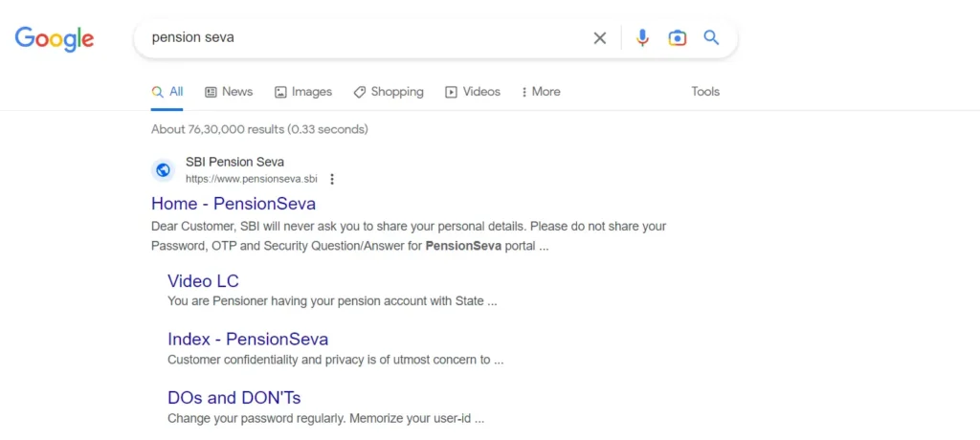Expand the More search filters menu

pyautogui.click(x=541, y=92)
